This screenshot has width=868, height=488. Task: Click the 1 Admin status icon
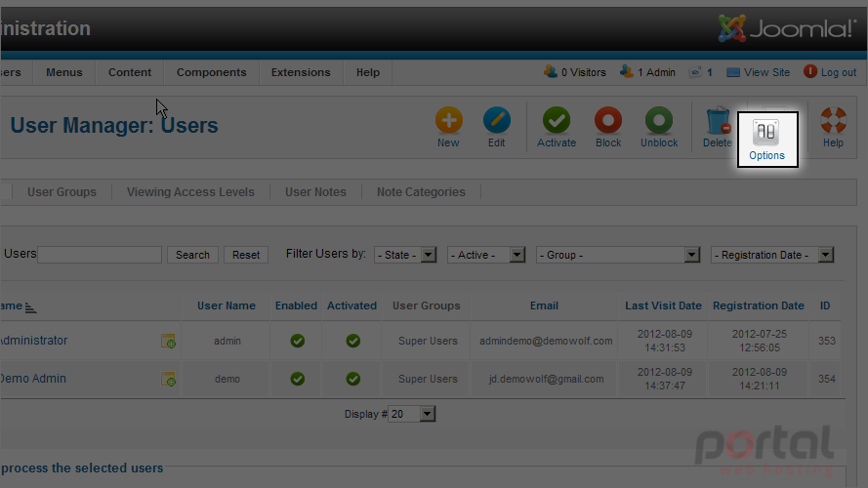coord(627,71)
